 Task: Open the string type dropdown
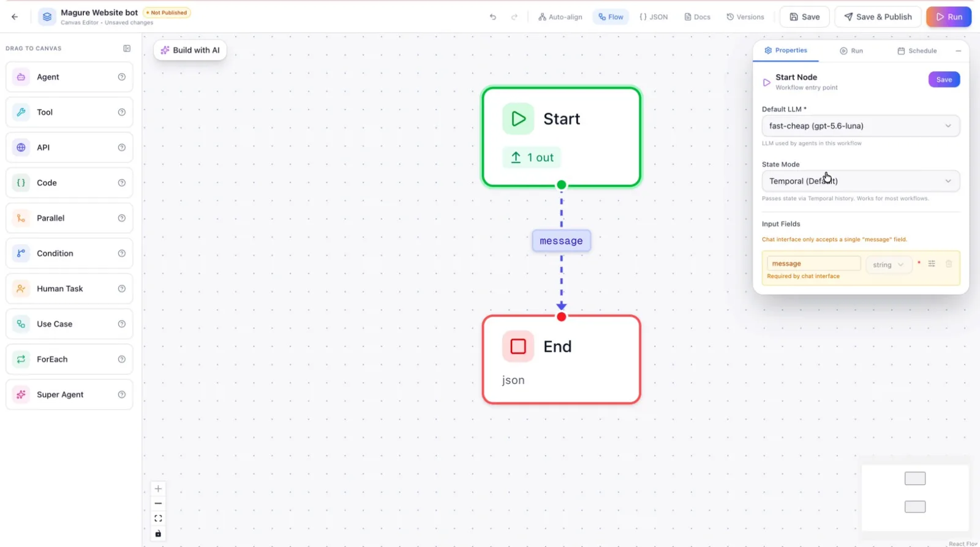[889, 265]
